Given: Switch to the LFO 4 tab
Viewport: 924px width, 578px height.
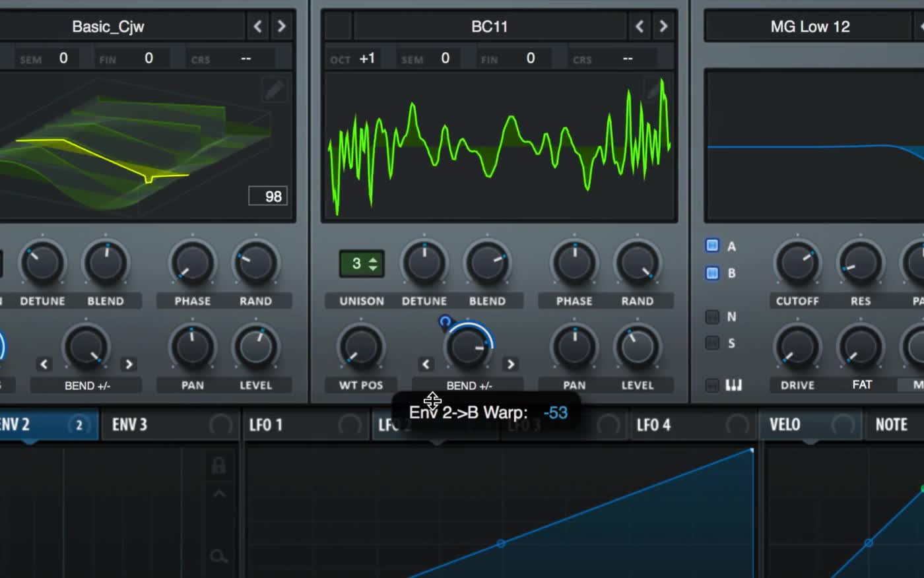Looking at the screenshot, I should (x=653, y=424).
